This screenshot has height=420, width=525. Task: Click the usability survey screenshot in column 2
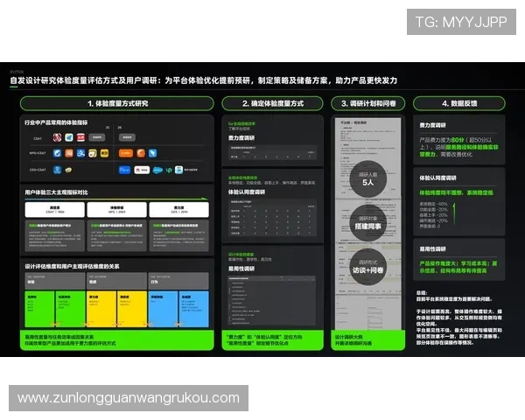pyautogui.click(x=271, y=300)
